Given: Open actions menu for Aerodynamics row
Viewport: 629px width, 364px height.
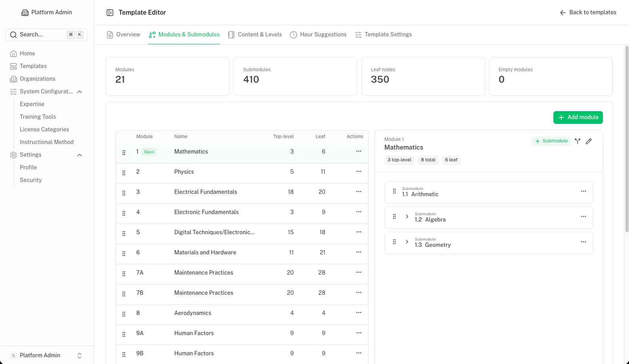Looking at the screenshot, I should pyautogui.click(x=359, y=313).
